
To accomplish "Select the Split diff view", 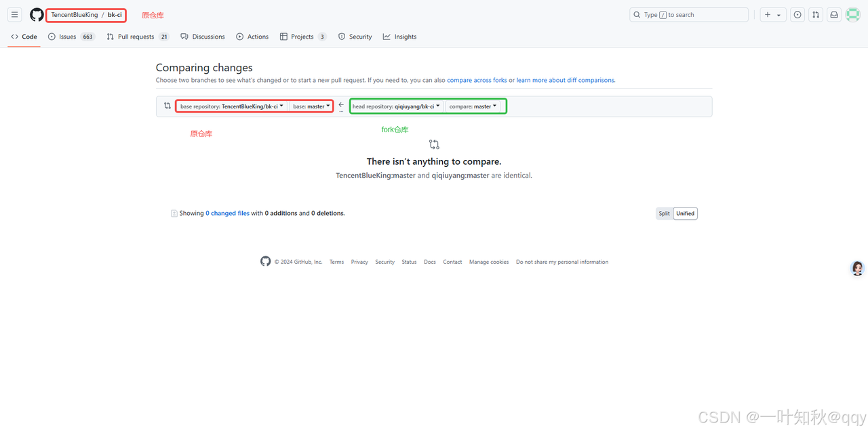I will click(664, 214).
